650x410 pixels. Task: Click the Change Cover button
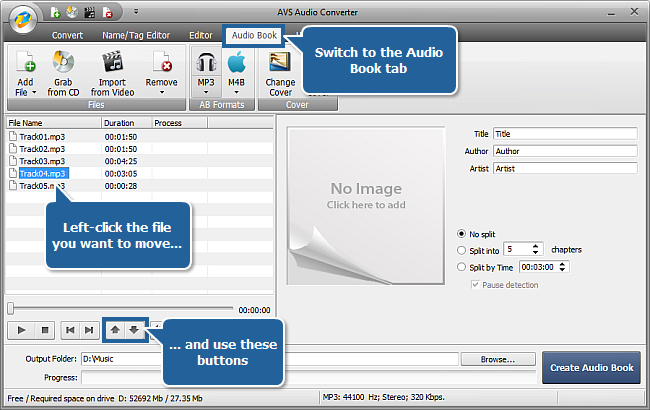click(280, 73)
